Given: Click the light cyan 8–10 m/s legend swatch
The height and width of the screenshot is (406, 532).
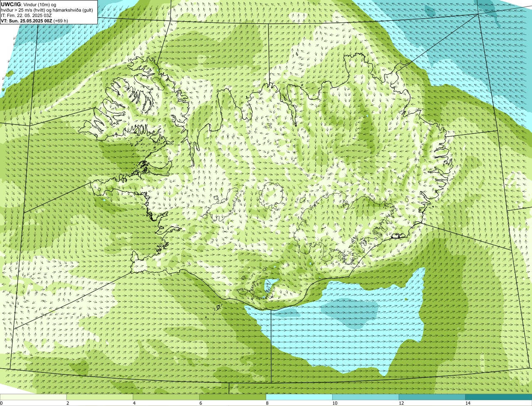Looking at the screenshot, I should pyautogui.click(x=299, y=397).
